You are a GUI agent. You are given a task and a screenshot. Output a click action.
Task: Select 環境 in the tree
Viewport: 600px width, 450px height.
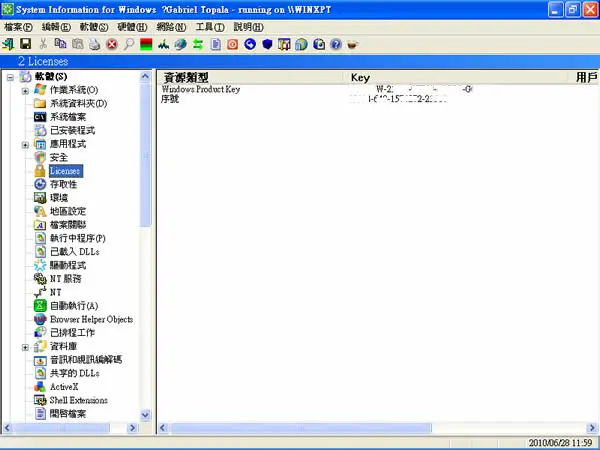tap(59, 198)
